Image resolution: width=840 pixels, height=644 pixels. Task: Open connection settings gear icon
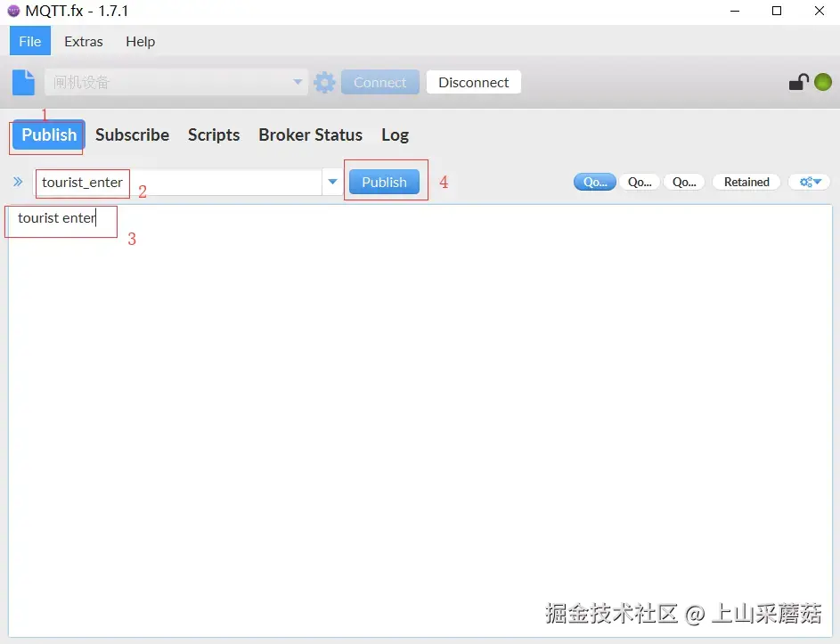pos(324,83)
